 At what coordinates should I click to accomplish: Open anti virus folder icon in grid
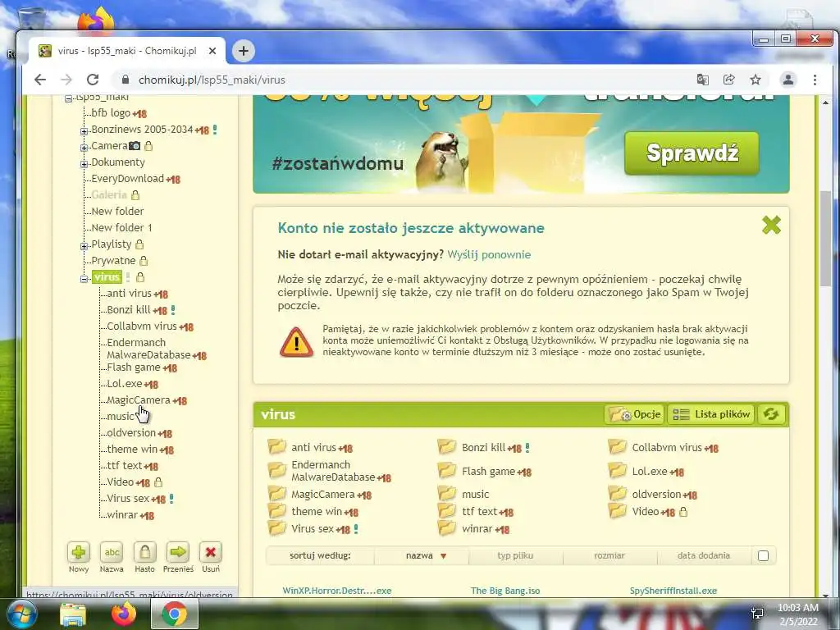click(x=277, y=446)
